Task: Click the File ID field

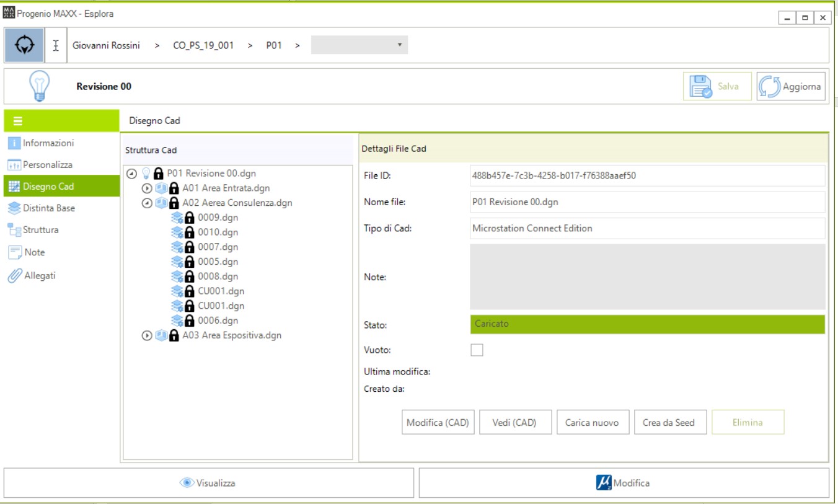Action: click(x=648, y=175)
